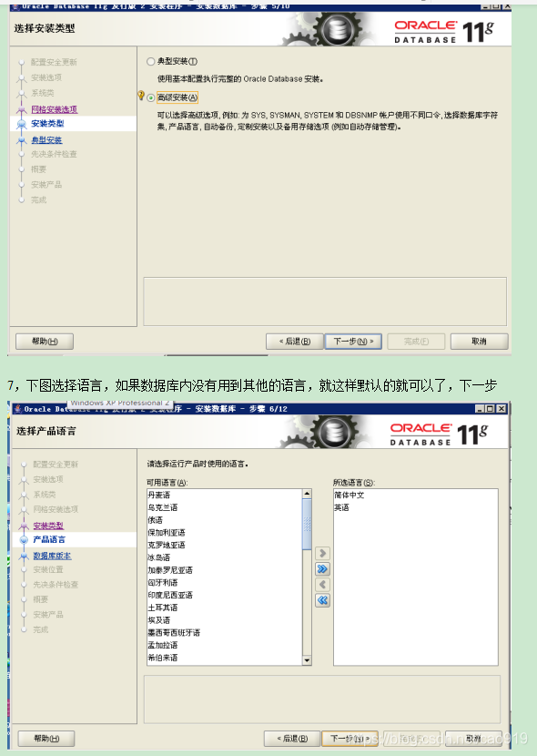
Task: Add all languages with double right arrow
Action: coord(323,569)
